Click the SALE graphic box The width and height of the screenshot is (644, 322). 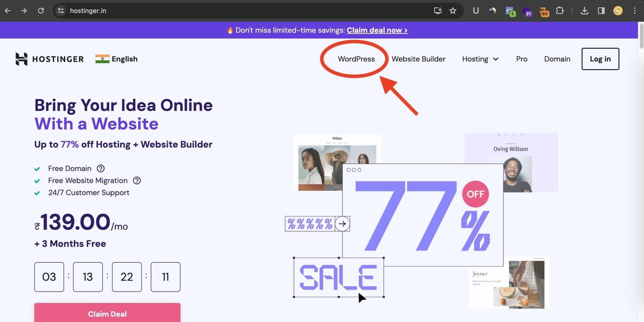[x=339, y=277]
